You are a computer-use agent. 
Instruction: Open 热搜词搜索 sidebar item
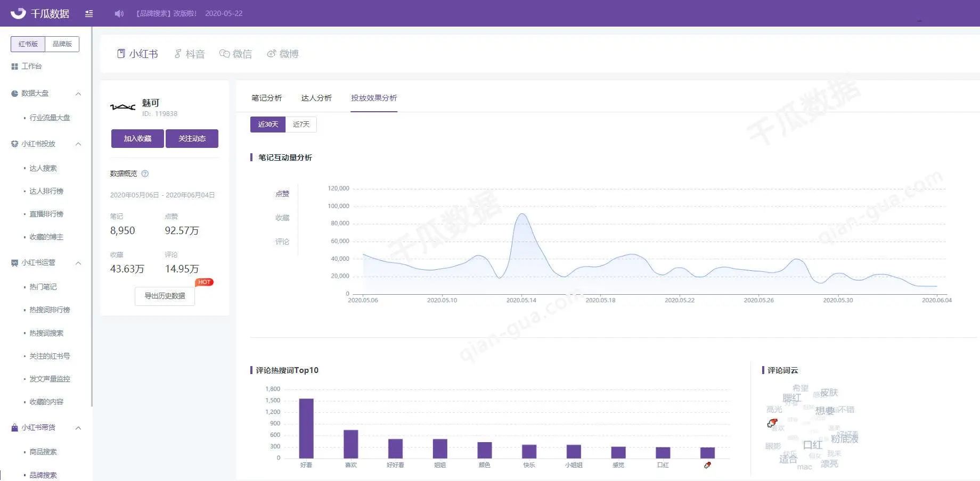tap(46, 333)
